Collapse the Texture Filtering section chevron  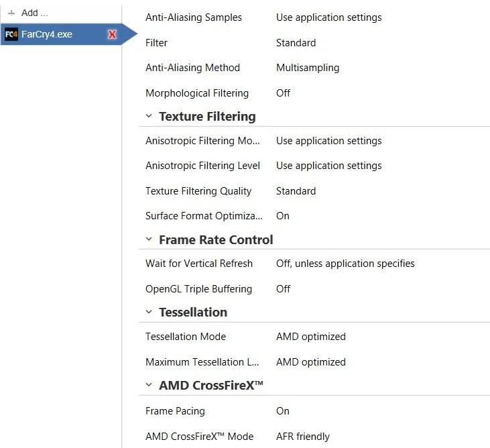tap(149, 116)
